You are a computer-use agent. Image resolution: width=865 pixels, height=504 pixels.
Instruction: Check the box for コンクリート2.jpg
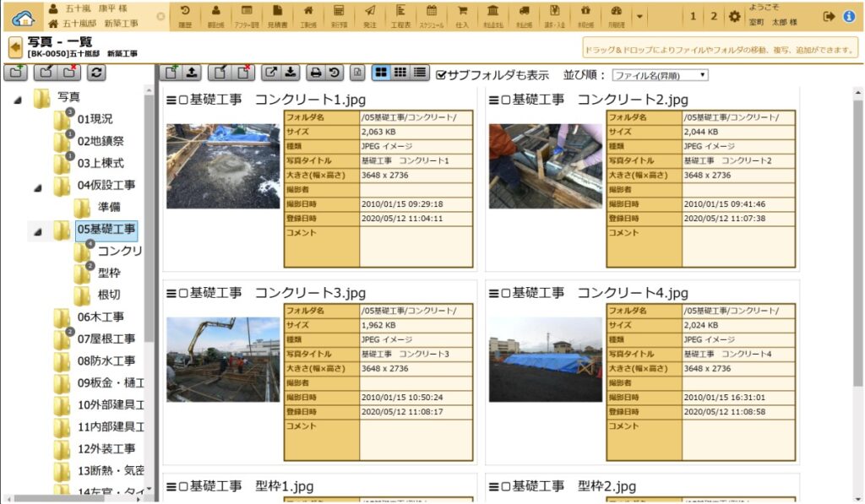coord(505,100)
